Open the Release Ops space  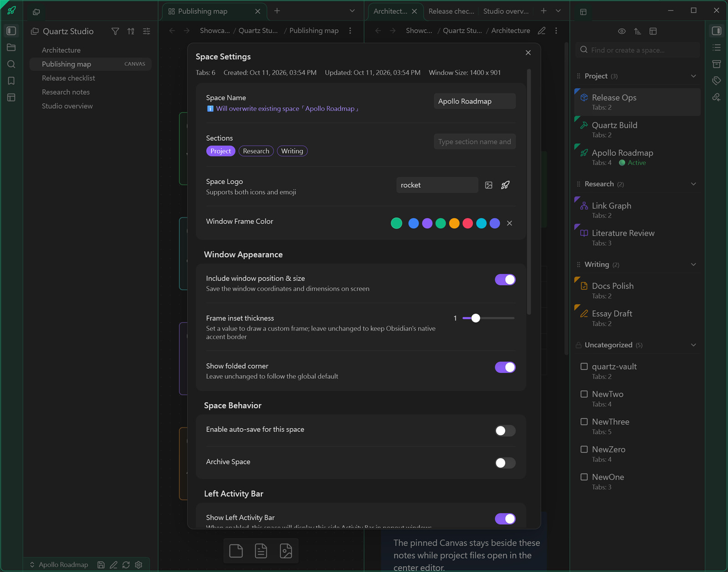coord(637,102)
